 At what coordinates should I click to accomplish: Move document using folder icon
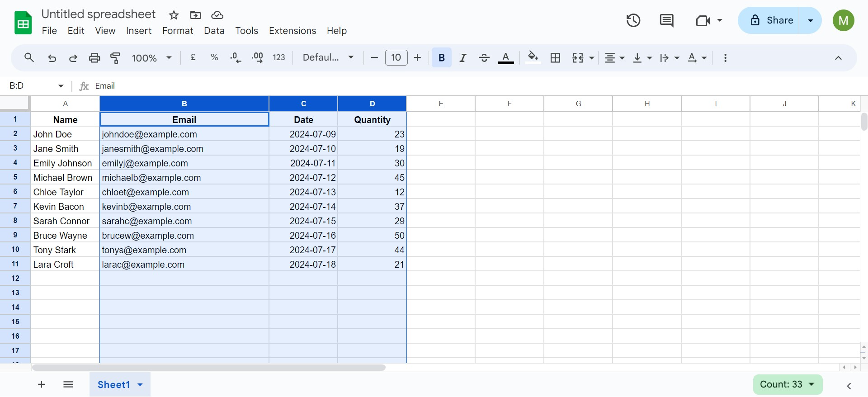[x=196, y=15]
